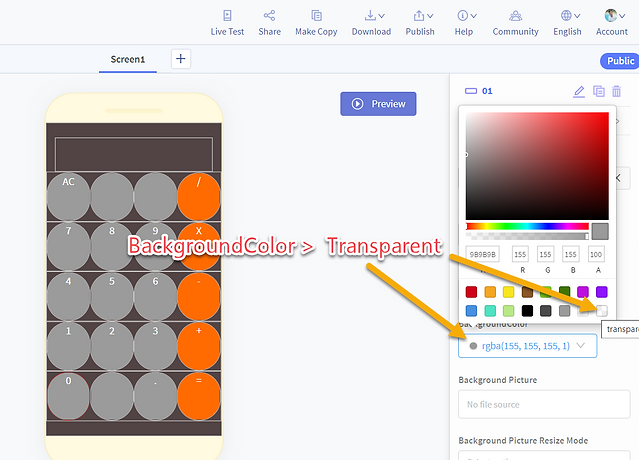Select the transparent checkerboard swatch
The image size is (639, 460).
click(602, 311)
